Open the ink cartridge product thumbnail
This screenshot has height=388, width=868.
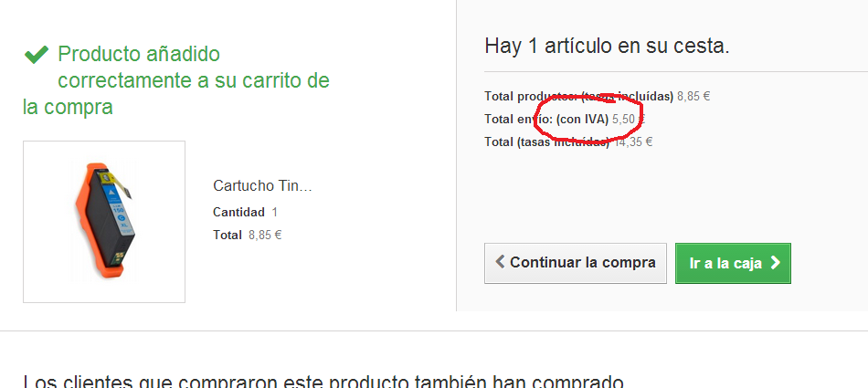point(104,222)
